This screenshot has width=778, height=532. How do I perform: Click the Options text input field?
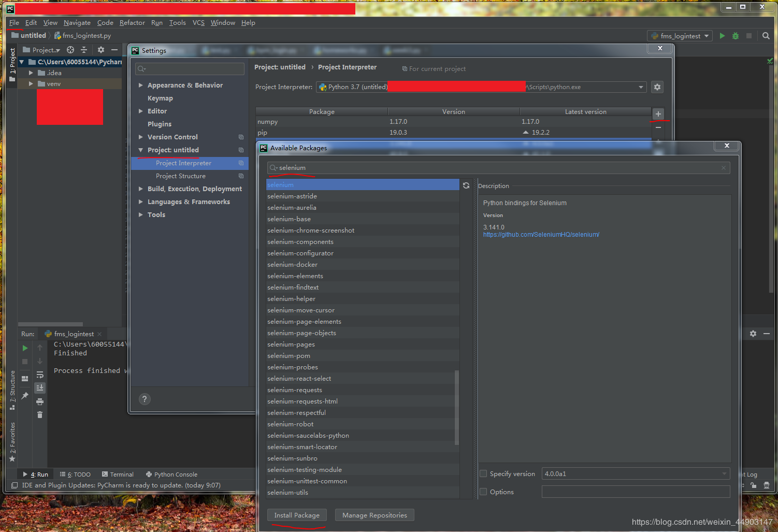(x=636, y=492)
